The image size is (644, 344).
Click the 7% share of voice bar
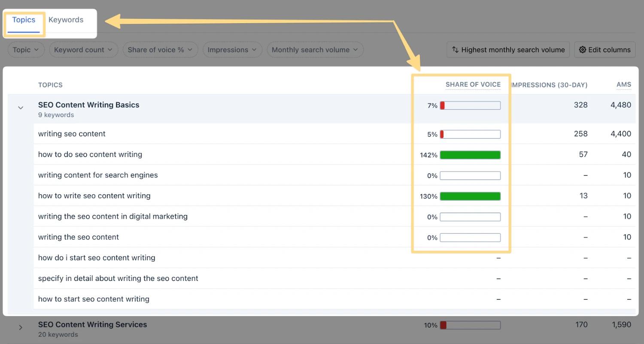[x=470, y=106]
